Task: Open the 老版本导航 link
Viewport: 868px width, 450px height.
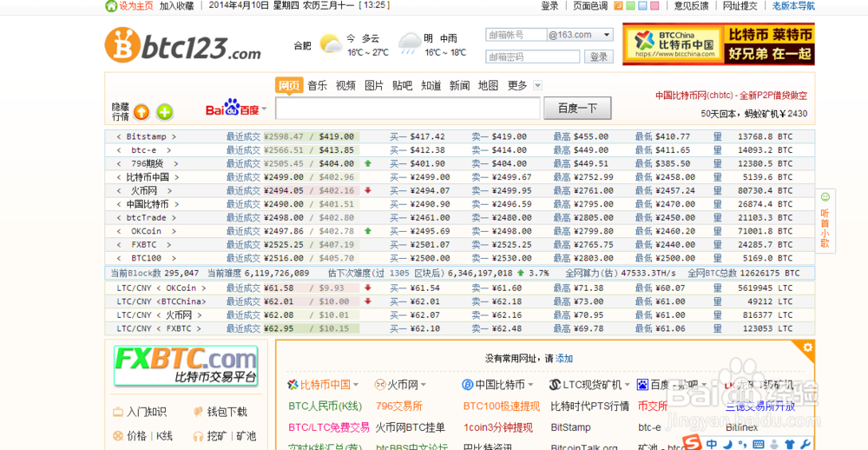Action: [x=793, y=6]
